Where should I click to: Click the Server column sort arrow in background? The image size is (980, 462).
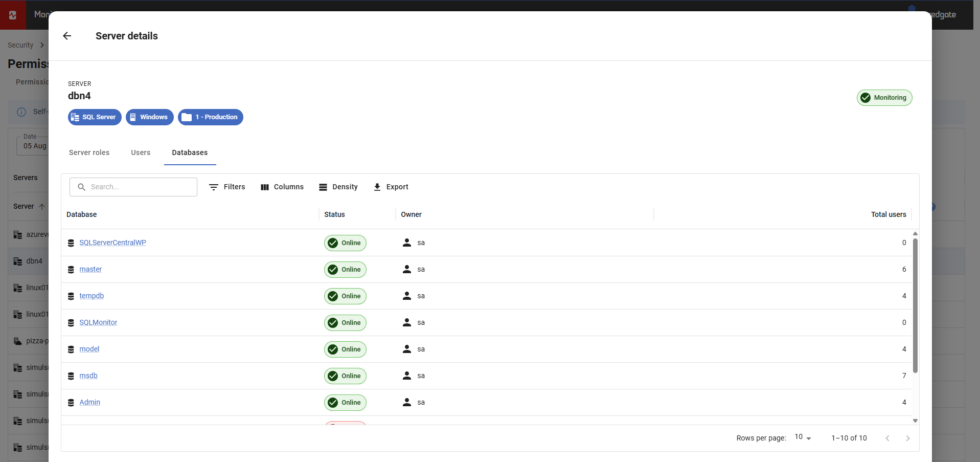tap(42, 207)
